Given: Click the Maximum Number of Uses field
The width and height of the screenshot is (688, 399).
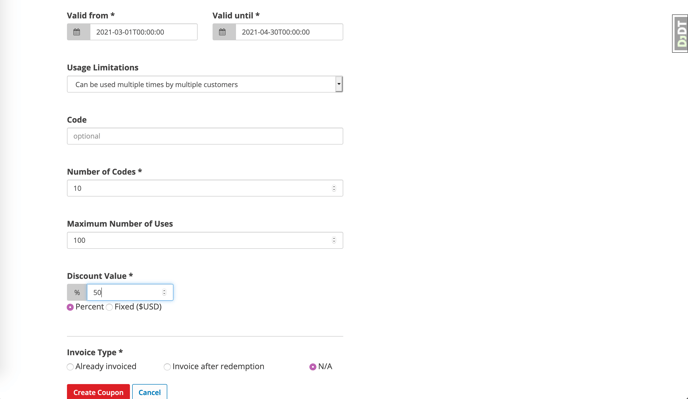Looking at the screenshot, I should 205,241.
